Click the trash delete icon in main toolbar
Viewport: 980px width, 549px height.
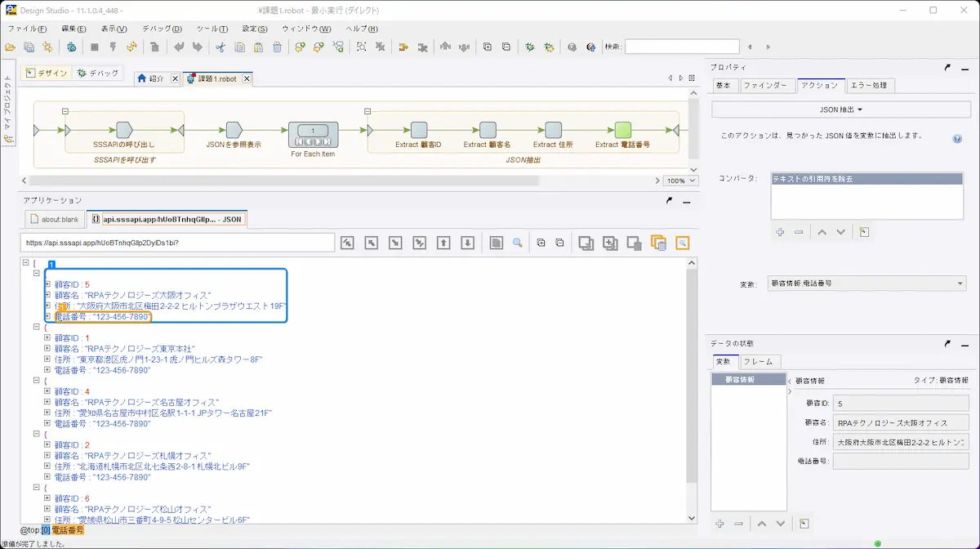(x=278, y=47)
